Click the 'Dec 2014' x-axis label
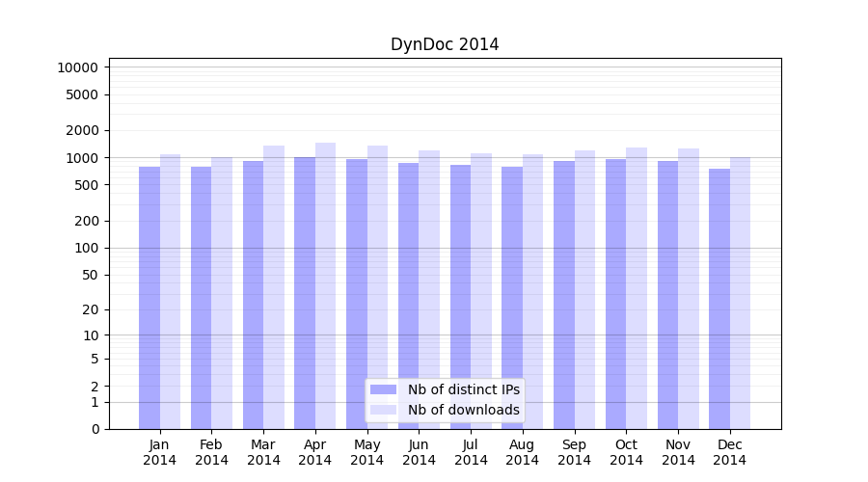 pyautogui.click(x=730, y=452)
